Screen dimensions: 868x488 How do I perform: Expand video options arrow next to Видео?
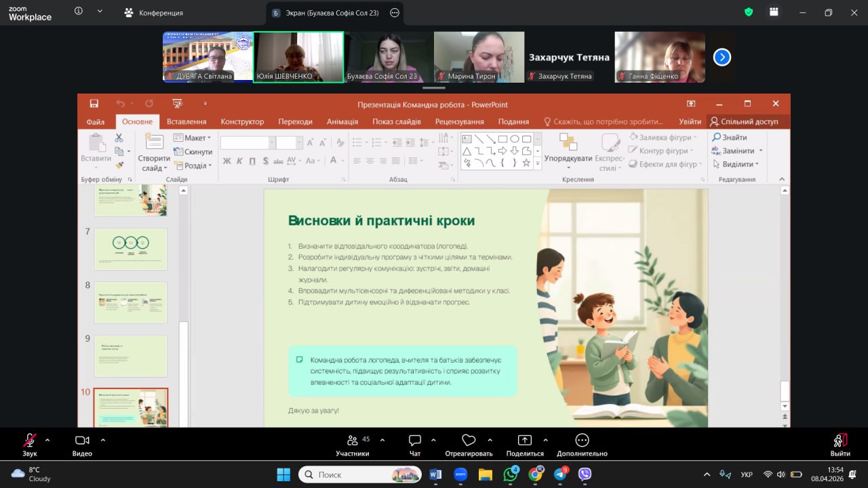tap(103, 439)
